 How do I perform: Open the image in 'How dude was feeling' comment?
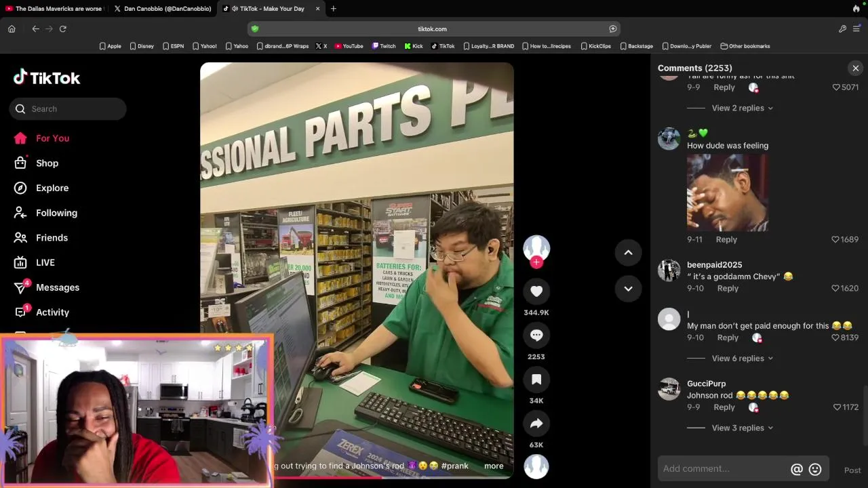tap(728, 192)
